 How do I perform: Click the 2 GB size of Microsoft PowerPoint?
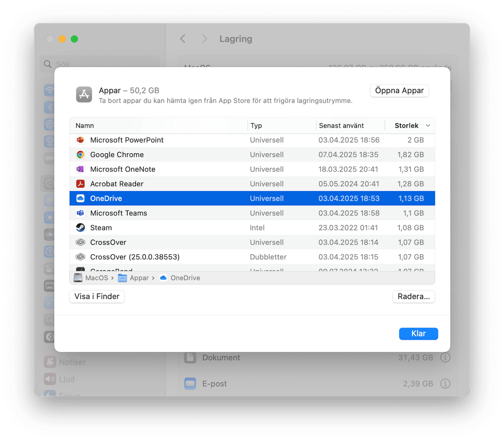[415, 140]
